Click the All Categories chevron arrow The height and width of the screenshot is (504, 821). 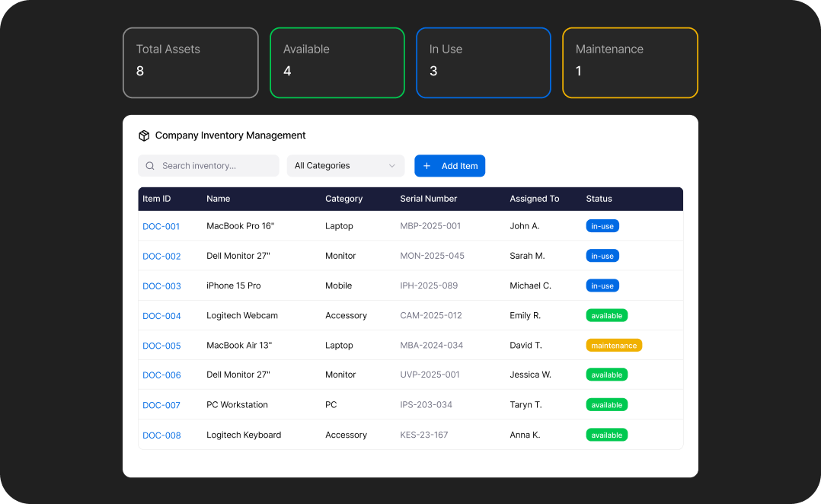(392, 166)
